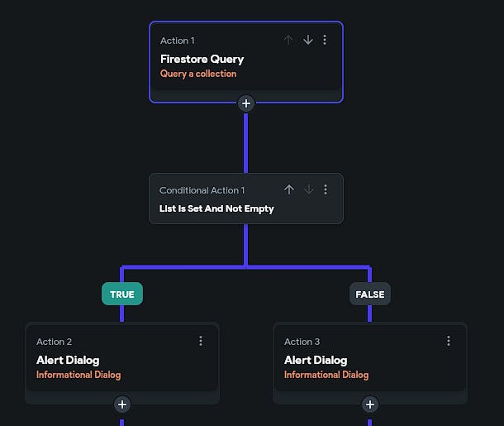Click Informational Dialog text in Action 2
Screen dimensions: 504x426
coord(78,375)
